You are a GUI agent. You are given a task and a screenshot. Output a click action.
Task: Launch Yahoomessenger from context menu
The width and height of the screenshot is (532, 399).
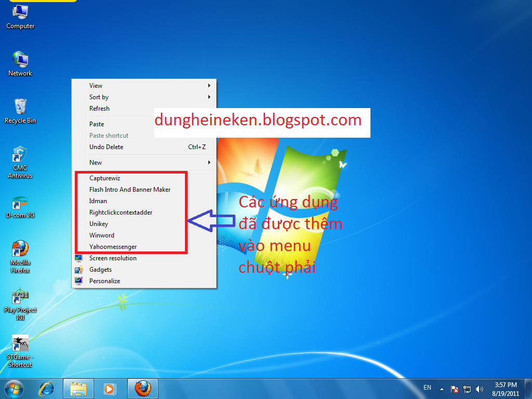144,247
